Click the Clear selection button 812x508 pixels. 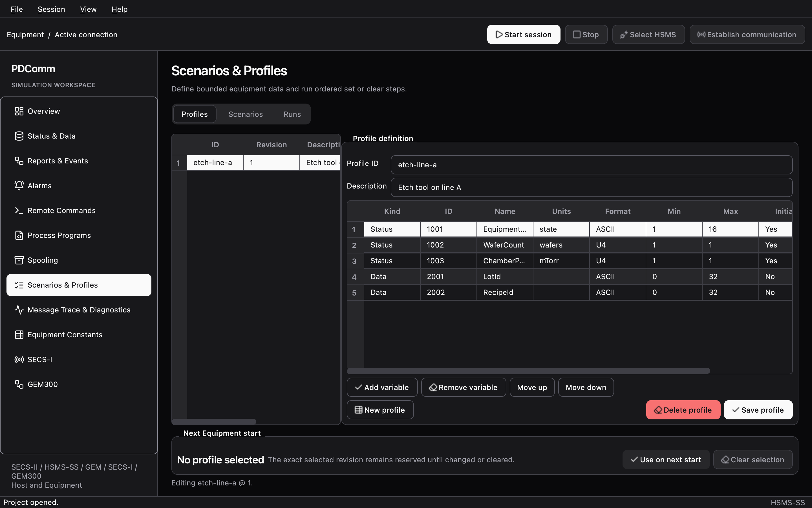(x=753, y=460)
